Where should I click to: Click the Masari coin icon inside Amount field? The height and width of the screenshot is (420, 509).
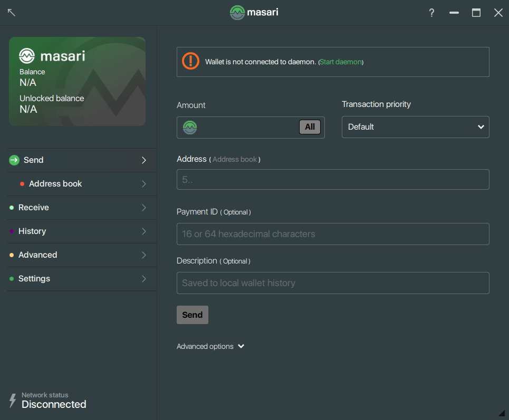click(x=190, y=127)
